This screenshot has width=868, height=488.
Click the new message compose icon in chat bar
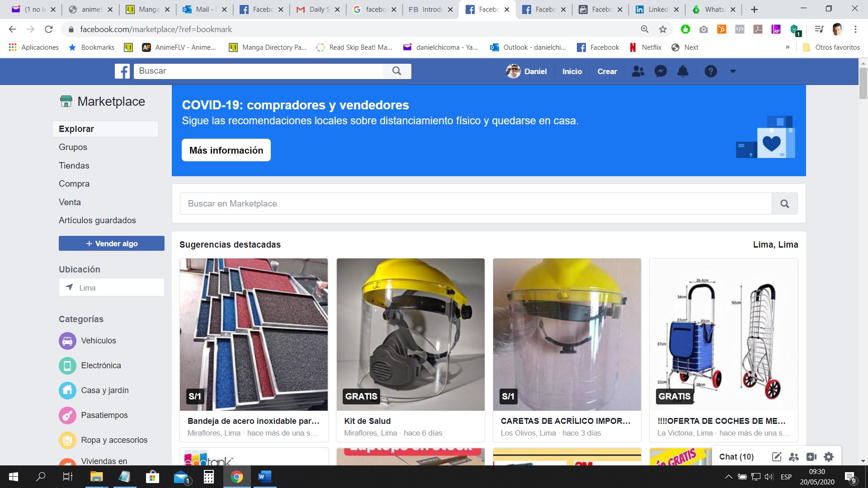point(776,457)
